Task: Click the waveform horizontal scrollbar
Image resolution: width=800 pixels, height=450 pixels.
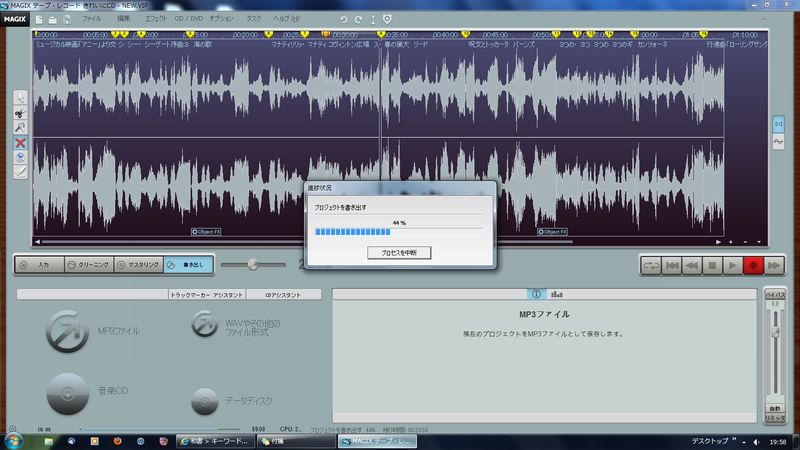Action: pos(307,242)
